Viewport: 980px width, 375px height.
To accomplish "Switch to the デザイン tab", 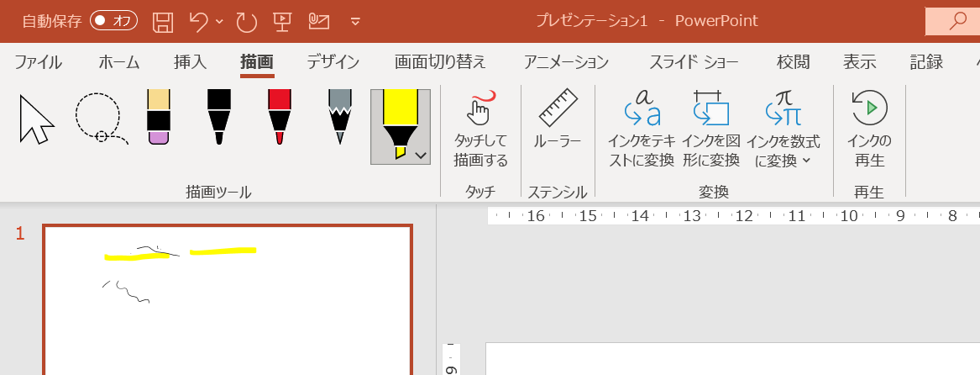I will pyautogui.click(x=333, y=62).
